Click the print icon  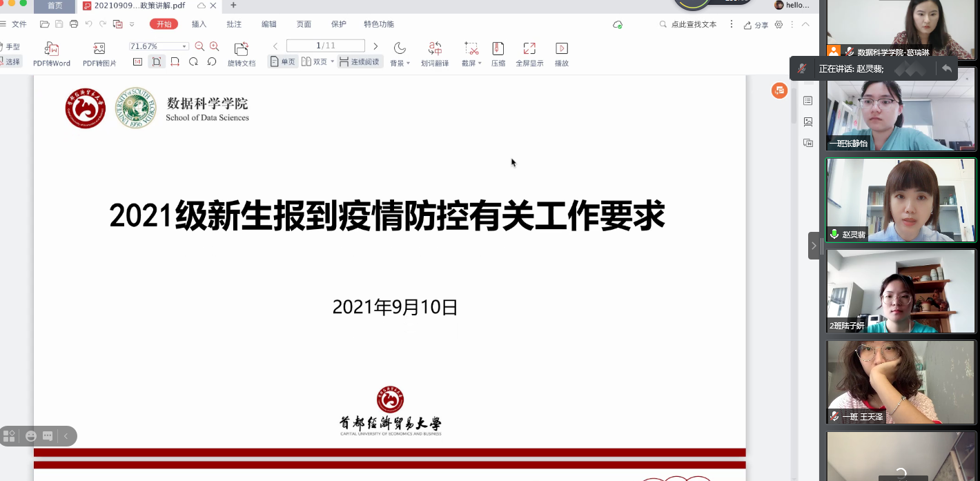[x=74, y=24]
